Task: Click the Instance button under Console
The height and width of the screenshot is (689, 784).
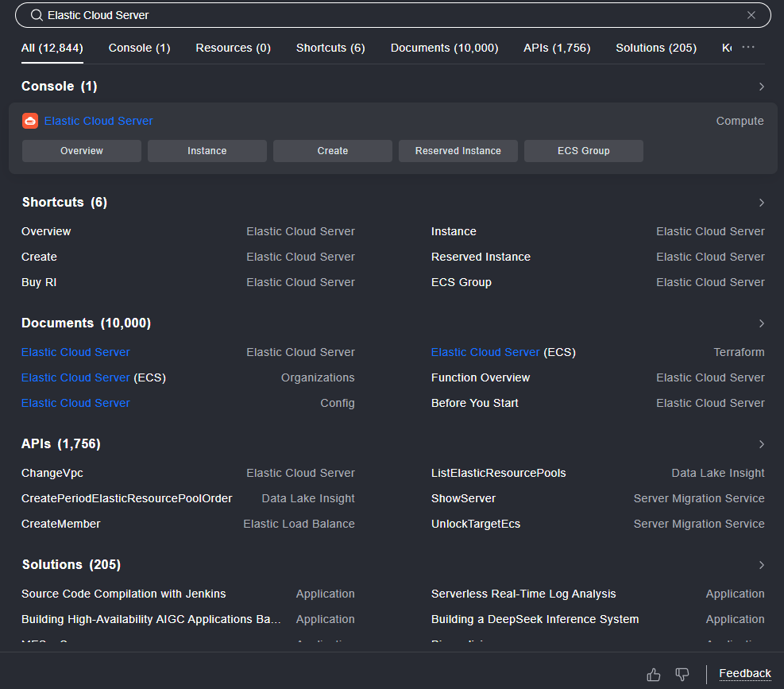Action: point(207,151)
